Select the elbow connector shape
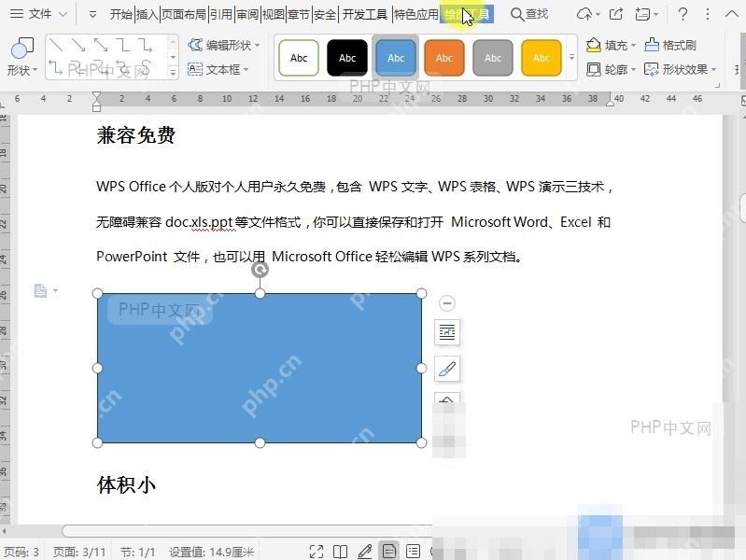 pos(123,45)
